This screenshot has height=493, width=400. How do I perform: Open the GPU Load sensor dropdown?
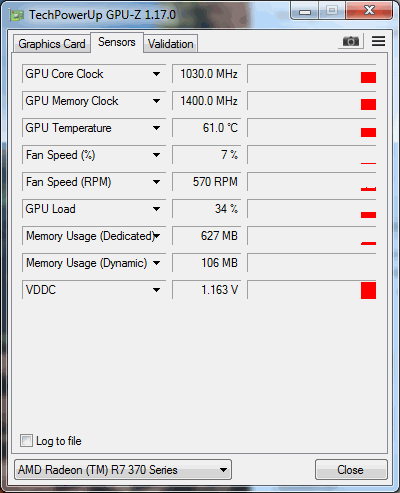156,209
